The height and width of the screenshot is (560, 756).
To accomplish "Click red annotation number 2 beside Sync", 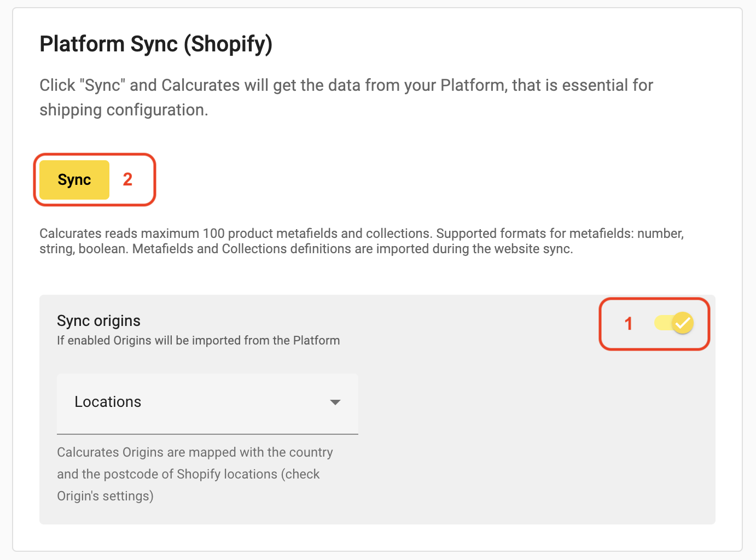I will pyautogui.click(x=127, y=179).
